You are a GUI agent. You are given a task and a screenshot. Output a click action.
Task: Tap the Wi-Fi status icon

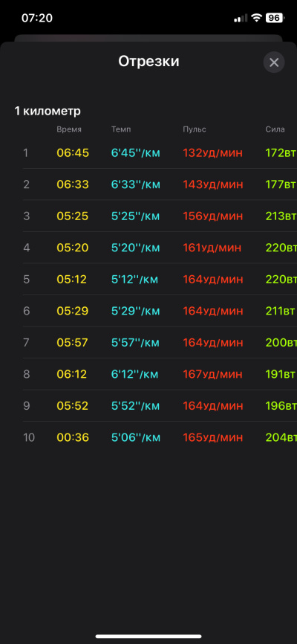pos(257,18)
